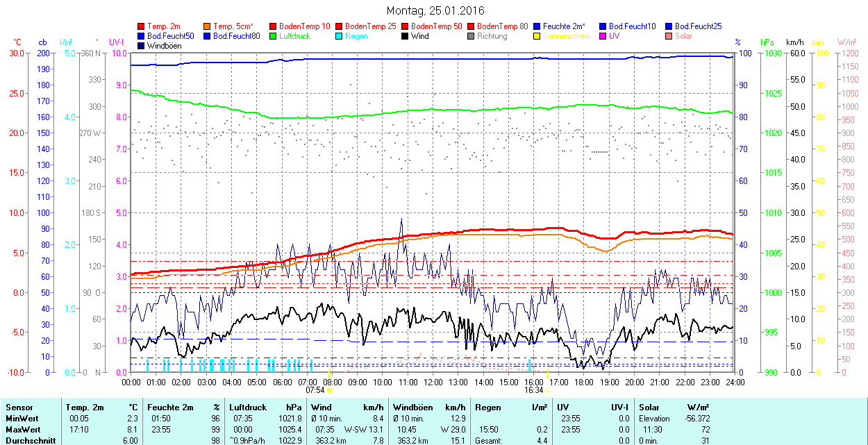Image resolution: width=868 pixels, height=445 pixels.
Task: Click the 07:54 sunrise marker on the time axis
Action: tap(316, 390)
